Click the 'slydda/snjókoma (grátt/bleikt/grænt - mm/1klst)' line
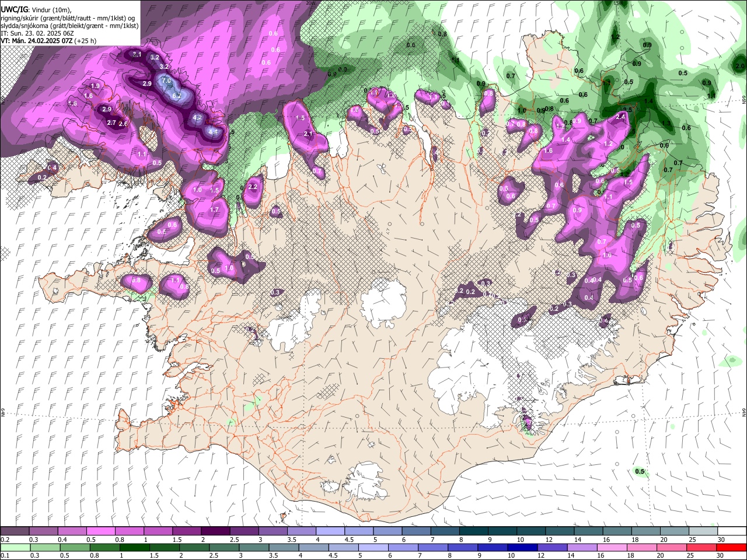The image size is (747, 560). tap(70, 26)
